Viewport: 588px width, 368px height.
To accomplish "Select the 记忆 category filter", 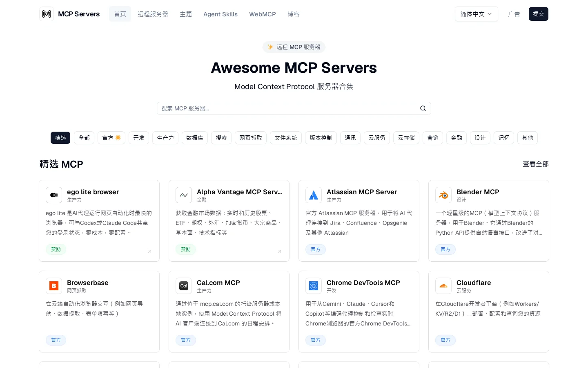I will [504, 138].
